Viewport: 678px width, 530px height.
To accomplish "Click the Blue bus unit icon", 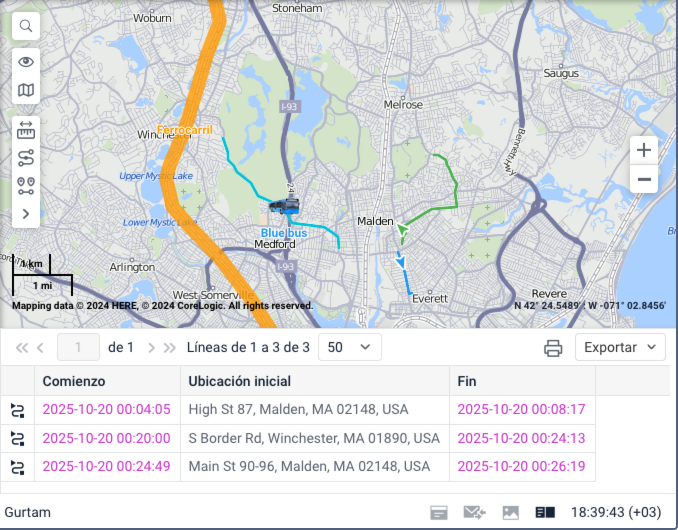I will (x=283, y=207).
